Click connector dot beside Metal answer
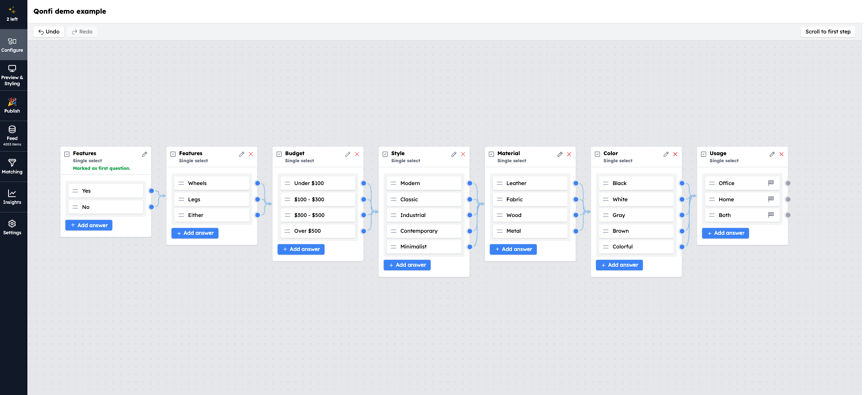The height and width of the screenshot is (395, 864). pyautogui.click(x=576, y=231)
